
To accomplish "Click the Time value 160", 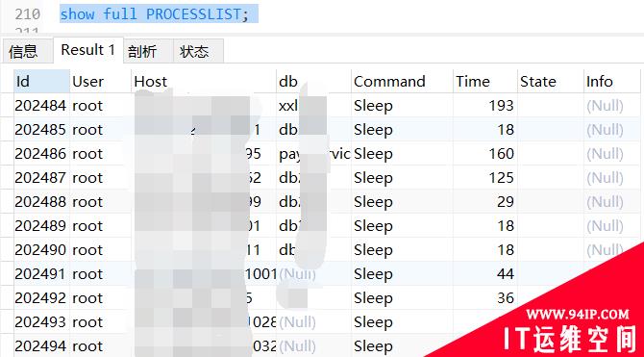I will (501, 154).
